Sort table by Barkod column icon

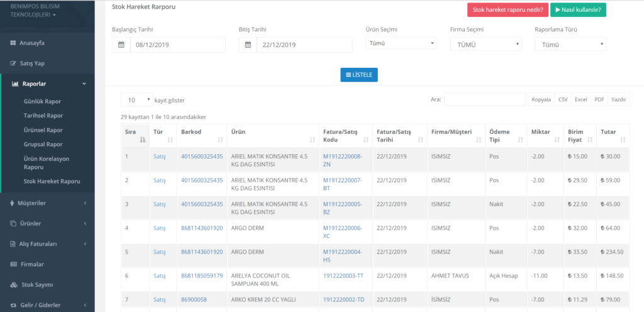pyautogui.click(x=220, y=140)
